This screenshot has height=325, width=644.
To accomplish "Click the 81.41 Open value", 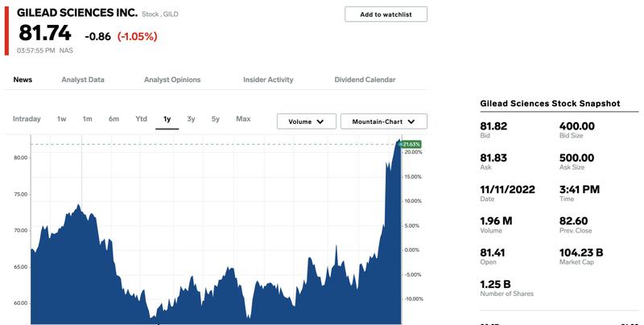I will click(493, 253).
